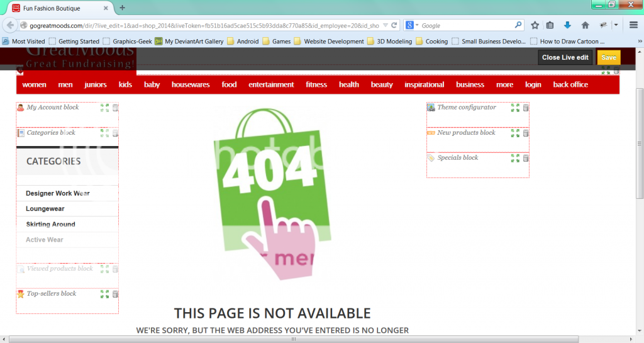Open the Firefox hamburger menu
Screen dimensions: 644x343
tap(633, 25)
